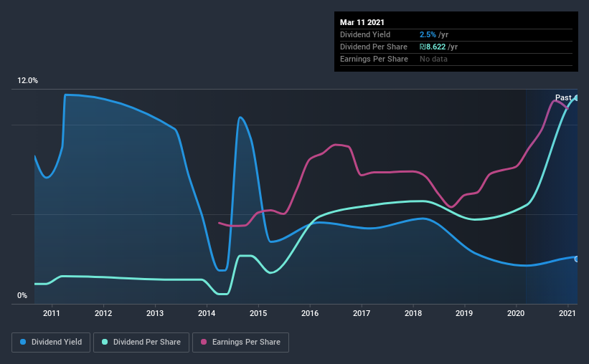Click the 2014 x-axis label

coord(207,313)
